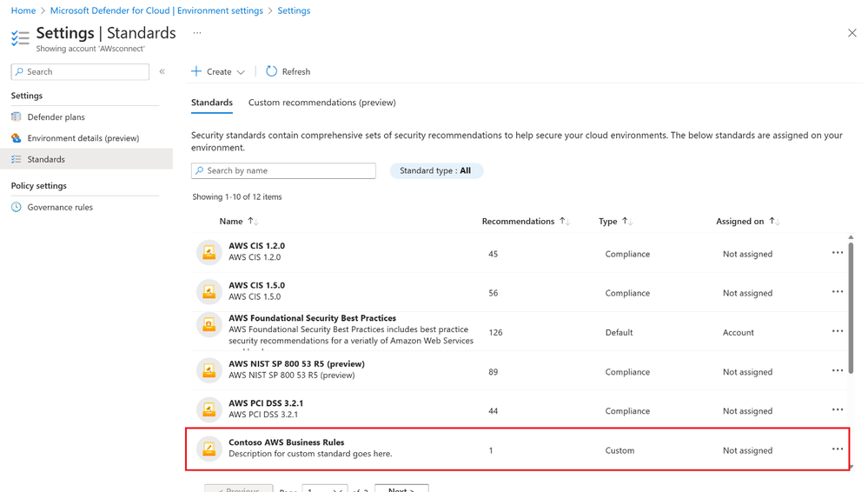Go to the Next page
Image resolution: width=868 pixels, height=492 pixels.
pos(401,489)
